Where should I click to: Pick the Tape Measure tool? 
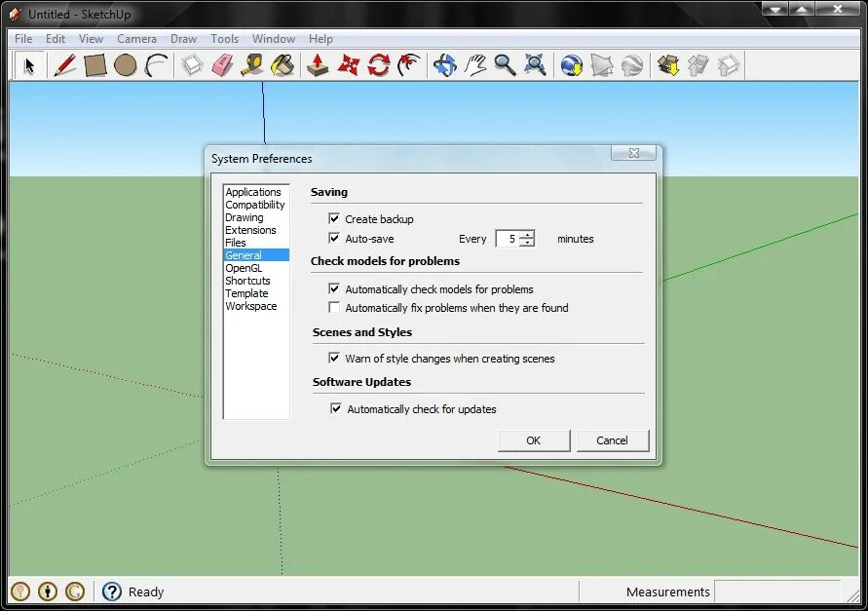[x=252, y=65]
